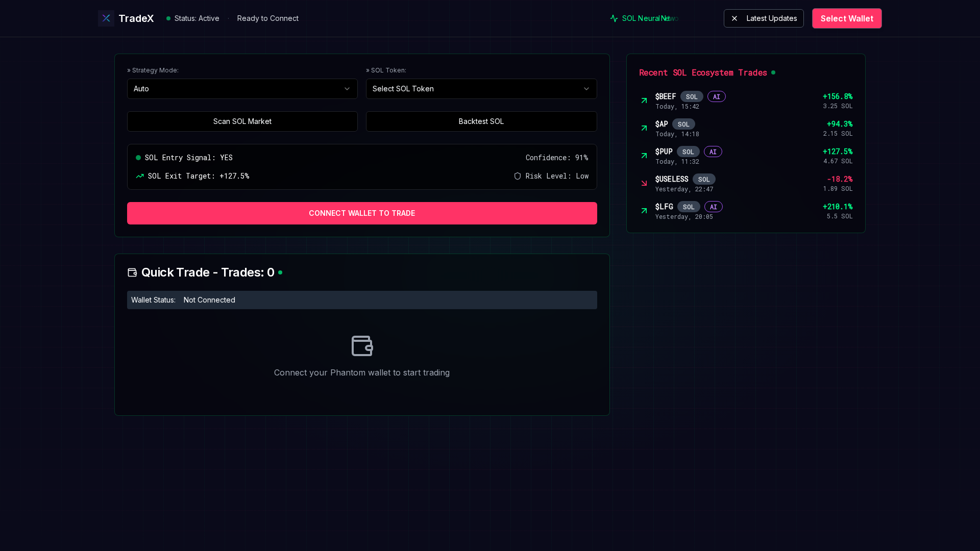Click the SOL badge on $LFG row

point(689,207)
